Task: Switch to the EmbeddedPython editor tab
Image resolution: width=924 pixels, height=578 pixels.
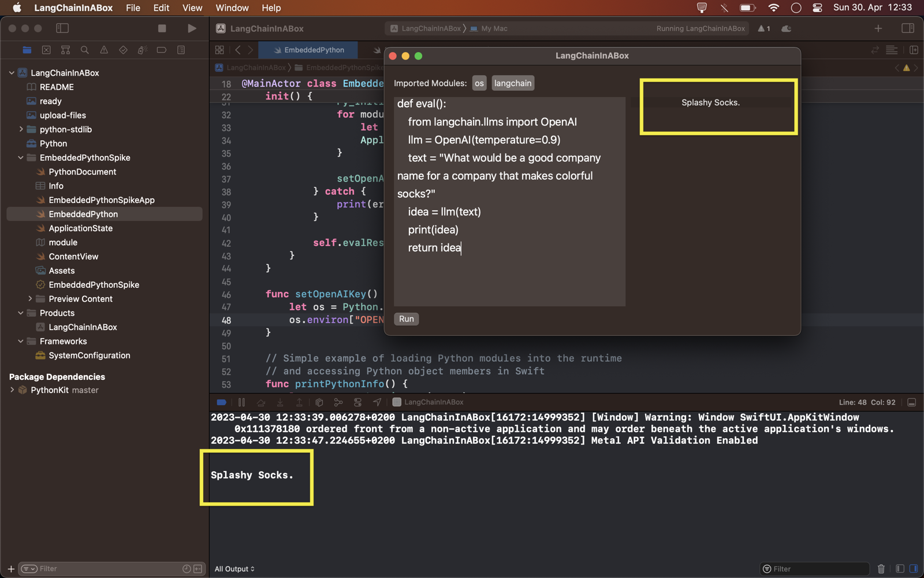Action: coord(308,50)
